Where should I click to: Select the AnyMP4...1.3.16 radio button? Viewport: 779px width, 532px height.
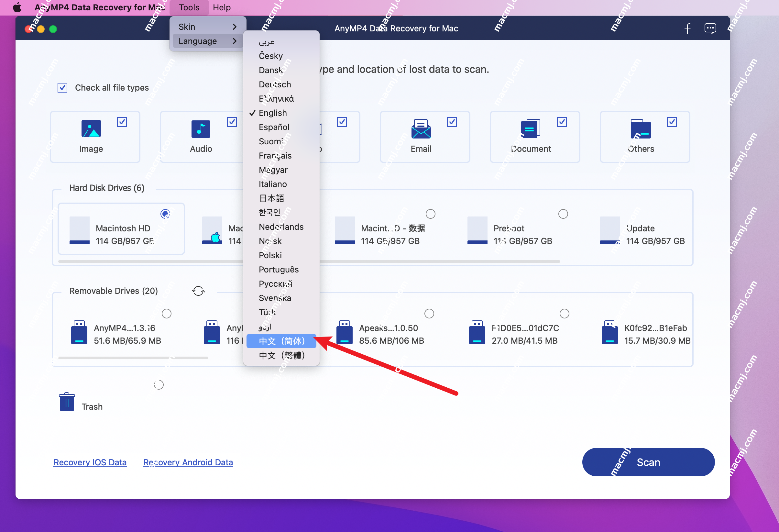click(x=167, y=313)
